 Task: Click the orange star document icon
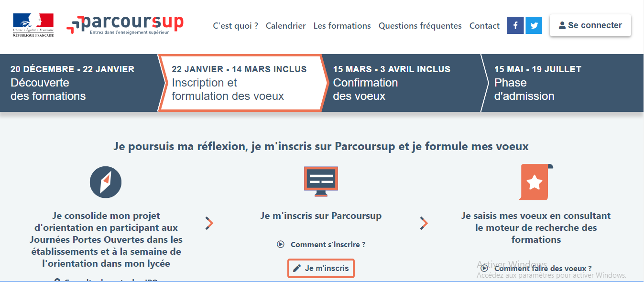click(536, 182)
